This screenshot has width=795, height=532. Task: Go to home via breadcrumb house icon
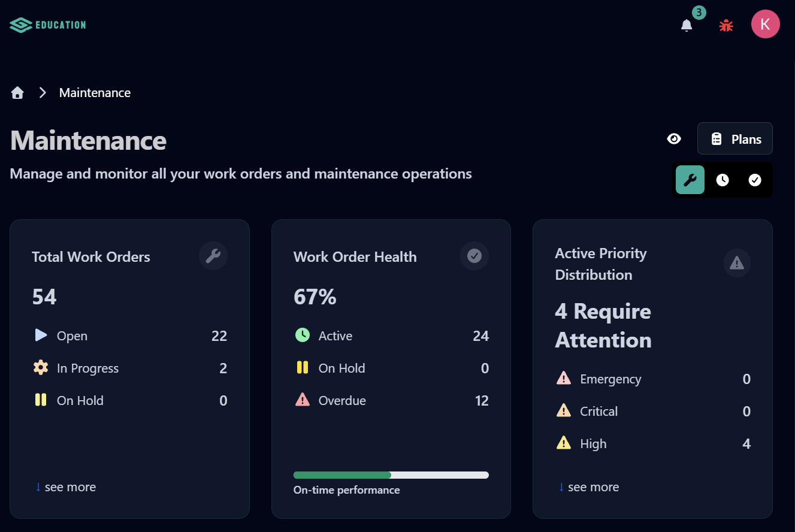pyautogui.click(x=17, y=93)
